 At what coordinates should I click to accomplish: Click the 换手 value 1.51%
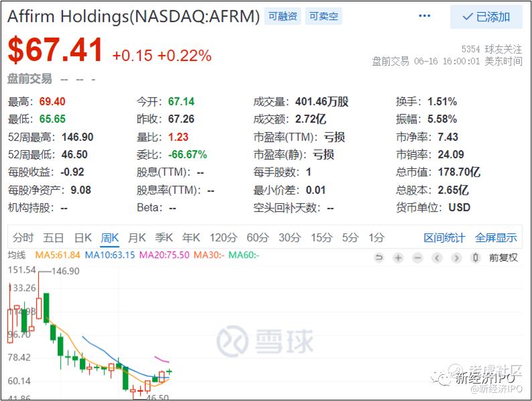[442, 102]
